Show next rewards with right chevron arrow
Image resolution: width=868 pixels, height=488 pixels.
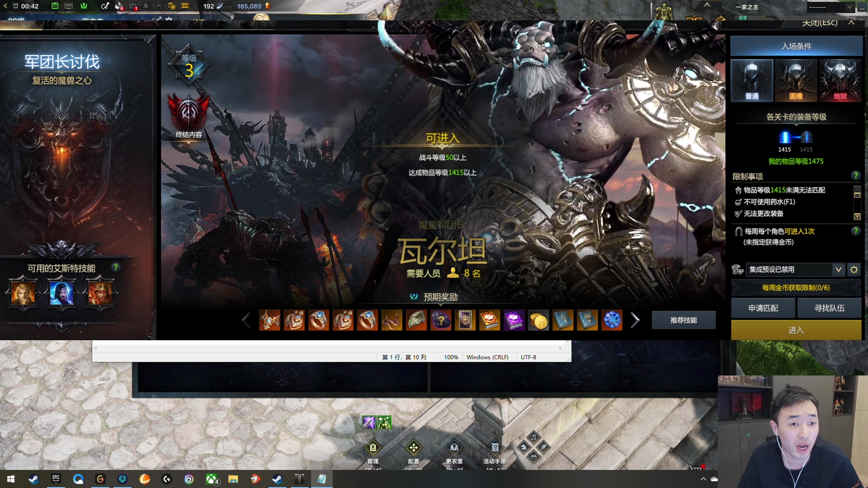tap(635, 320)
